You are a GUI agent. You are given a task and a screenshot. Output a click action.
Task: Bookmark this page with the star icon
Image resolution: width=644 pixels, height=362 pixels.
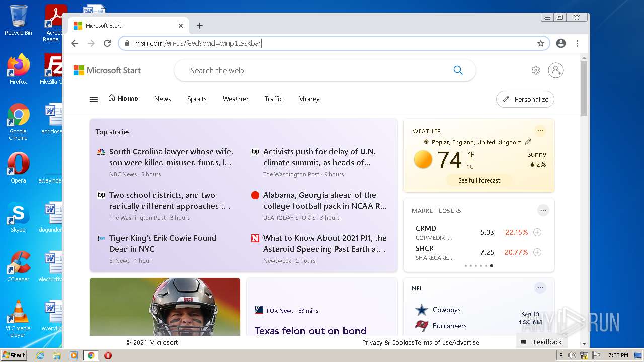click(541, 43)
